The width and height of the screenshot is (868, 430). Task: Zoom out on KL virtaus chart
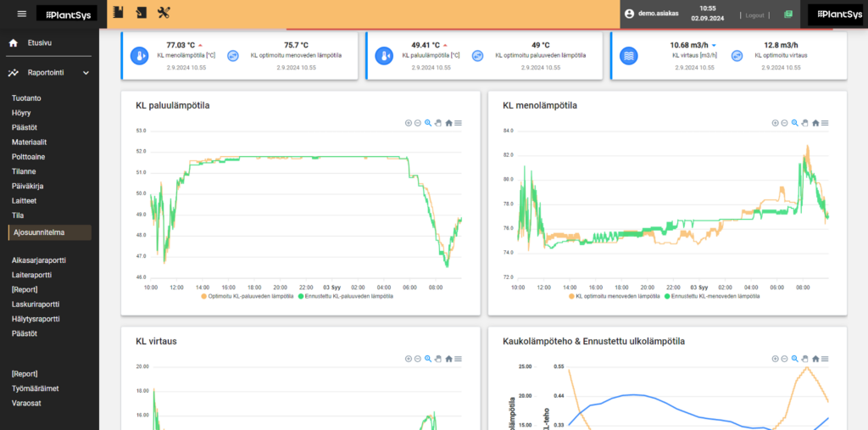click(418, 359)
